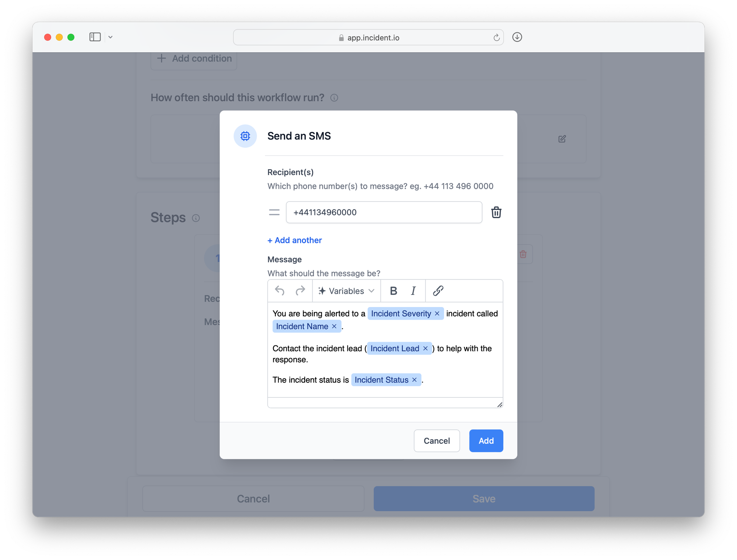Click the undo arrow in message editor
Screen dimensions: 737x560
point(280,291)
